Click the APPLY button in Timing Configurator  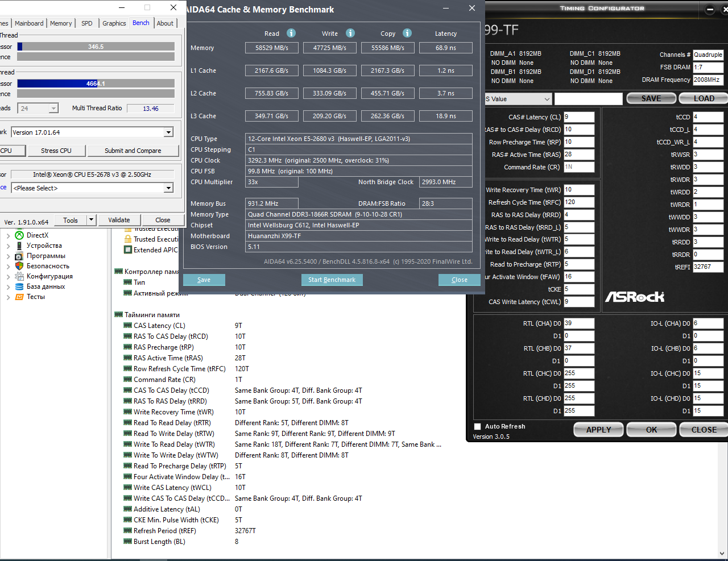click(x=598, y=430)
